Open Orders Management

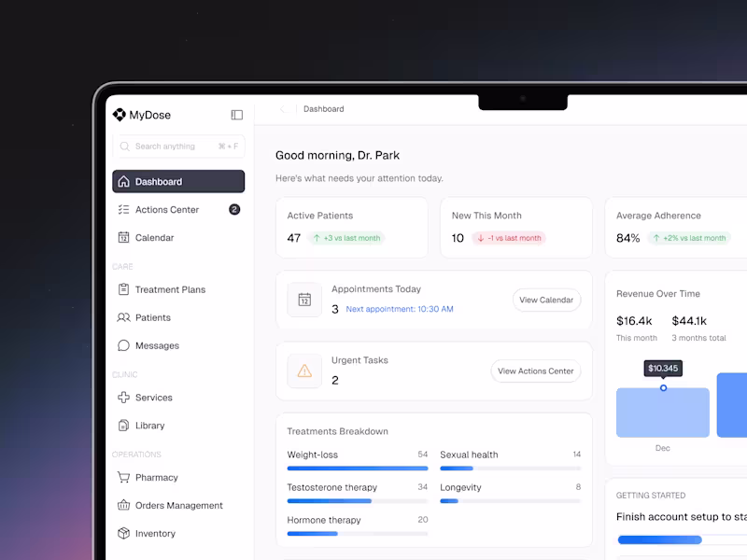click(x=178, y=505)
